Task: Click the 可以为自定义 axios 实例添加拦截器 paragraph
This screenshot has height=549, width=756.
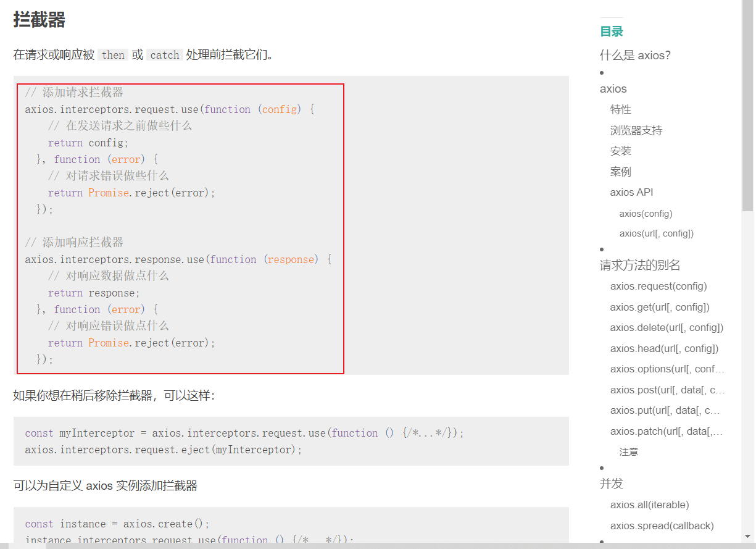Action: (106, 486)
